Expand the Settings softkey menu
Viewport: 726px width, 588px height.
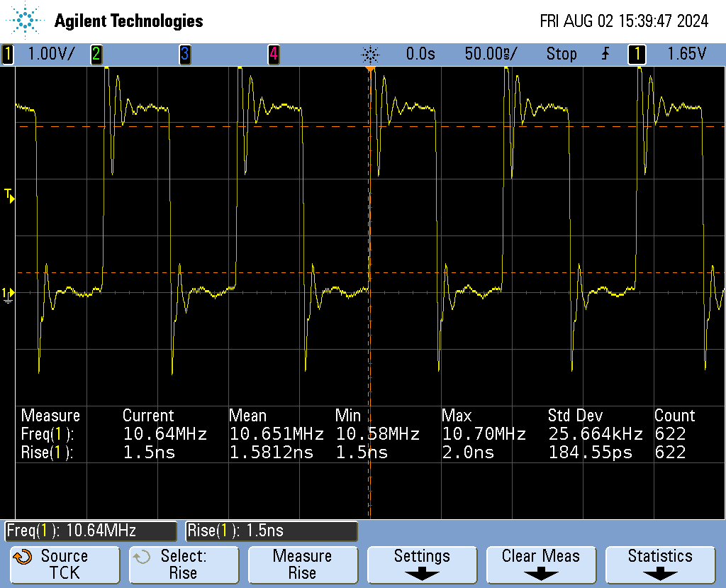point(422,565)
